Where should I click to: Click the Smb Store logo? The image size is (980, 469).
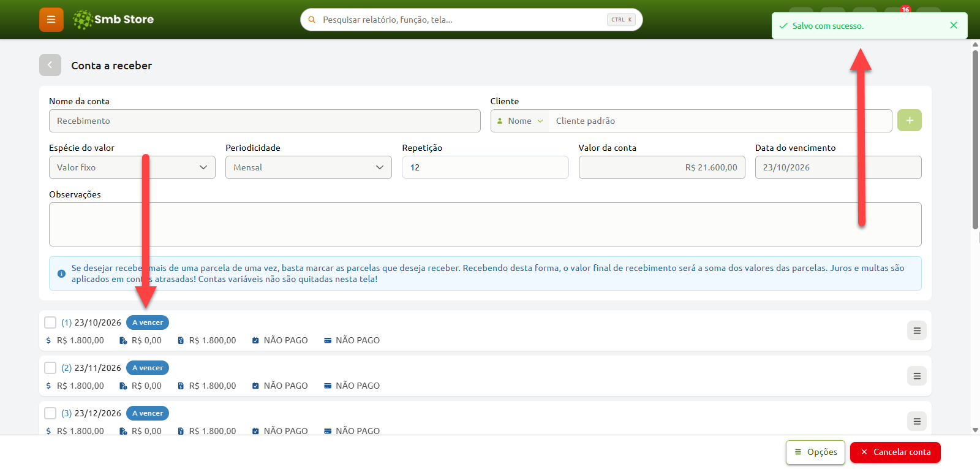[x=113, y=20]
